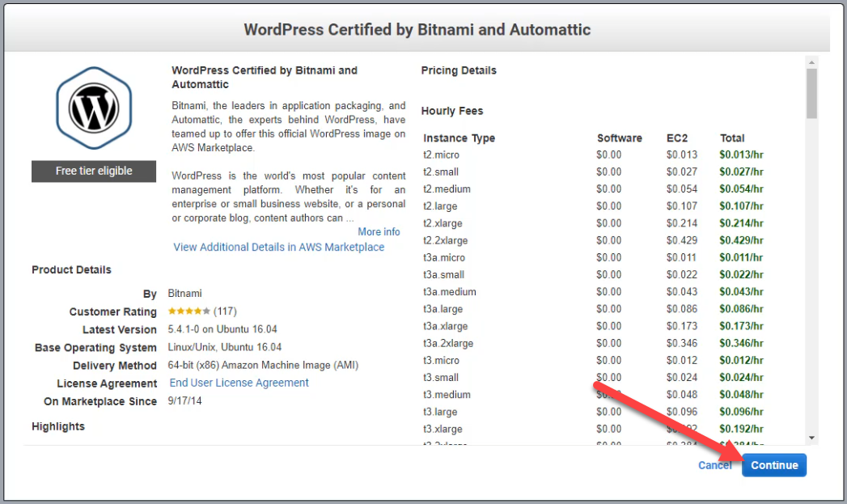Click the Bitnami vendor name
The image size is (847, 504).
184,294
